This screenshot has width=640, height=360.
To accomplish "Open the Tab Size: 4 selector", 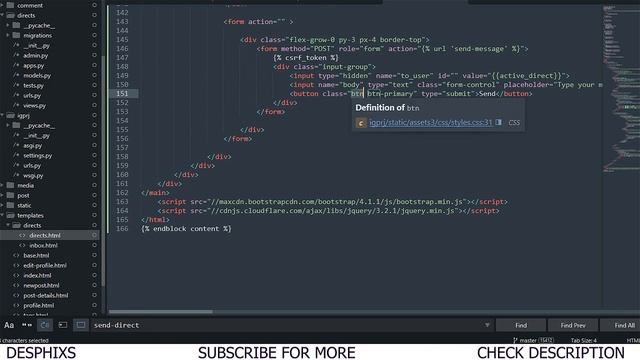I will point(584,340).
